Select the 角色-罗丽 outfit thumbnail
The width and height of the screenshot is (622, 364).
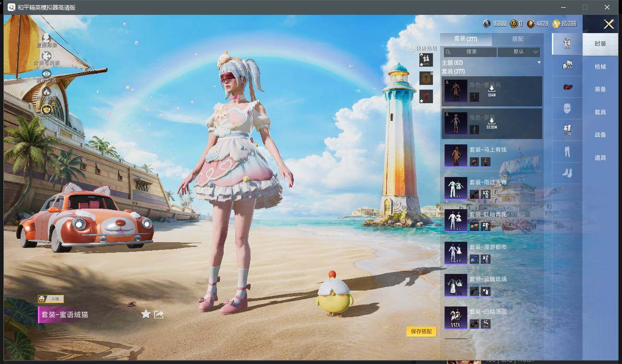[x=455, y=123]
